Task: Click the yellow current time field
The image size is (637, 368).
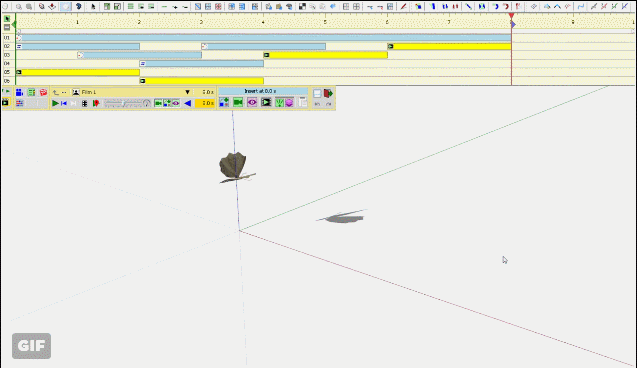Action: [x=205, y=104]
